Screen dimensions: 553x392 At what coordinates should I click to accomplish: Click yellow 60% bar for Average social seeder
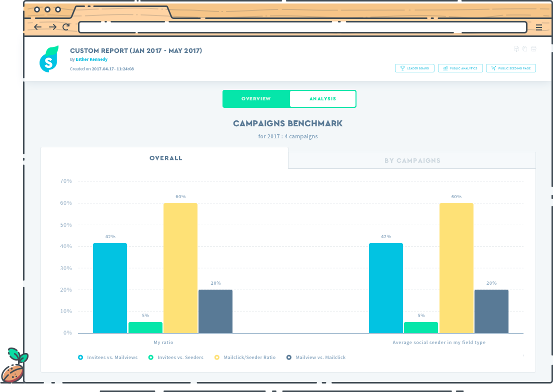[x=456, y=268]
